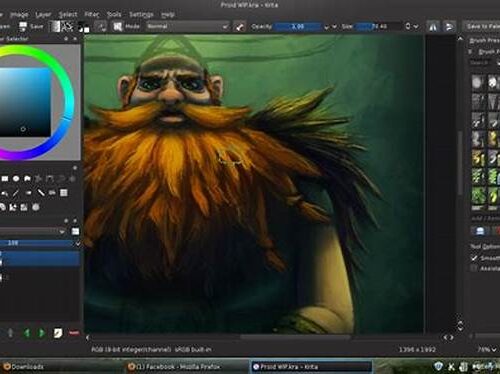The width and height of the screenshot is (500, 374).
Task: Open the Select menu
Action: [x=68, y=15]
